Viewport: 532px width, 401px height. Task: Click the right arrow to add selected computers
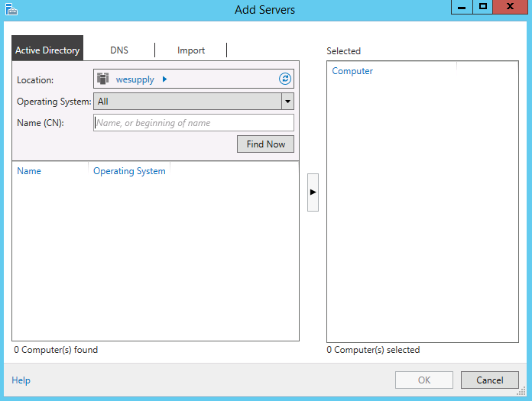(x=313, y=192)
